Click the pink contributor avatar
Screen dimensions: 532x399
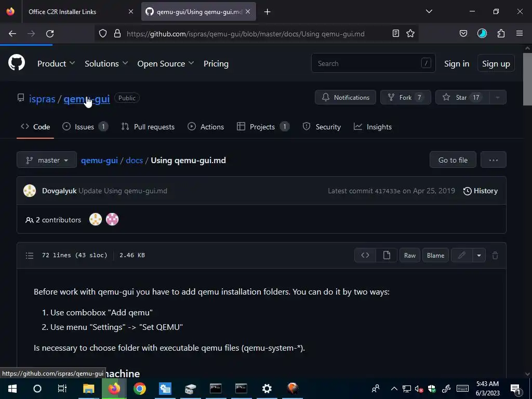click(112, 220)
